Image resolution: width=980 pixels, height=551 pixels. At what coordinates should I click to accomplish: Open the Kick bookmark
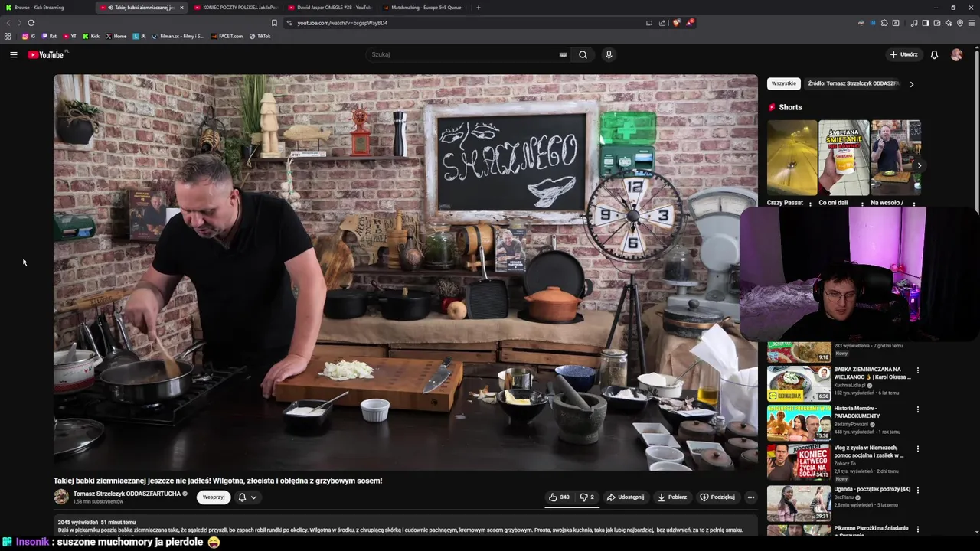pyautogui.click(x=91, y=36)
